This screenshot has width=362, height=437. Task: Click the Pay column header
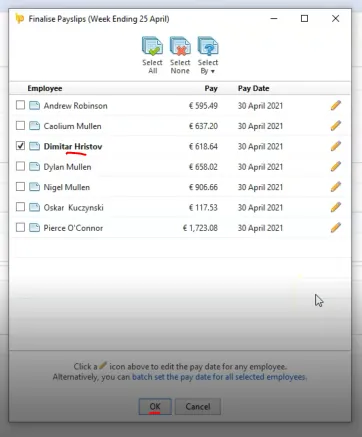(211, 88)
